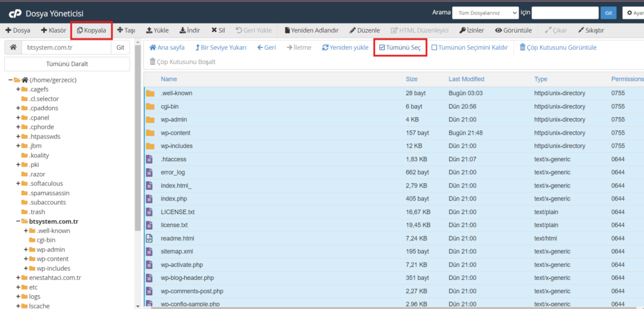The image size is (644, 309).
Task: Click the cgi-bin folder icon in file list
Action: pos(150,106)
